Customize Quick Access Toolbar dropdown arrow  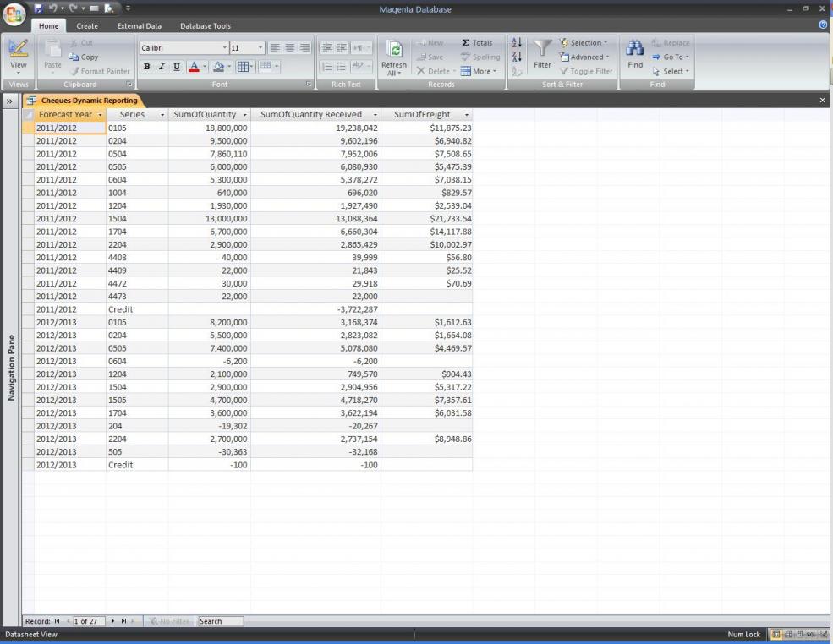click(x=128, y=8)
